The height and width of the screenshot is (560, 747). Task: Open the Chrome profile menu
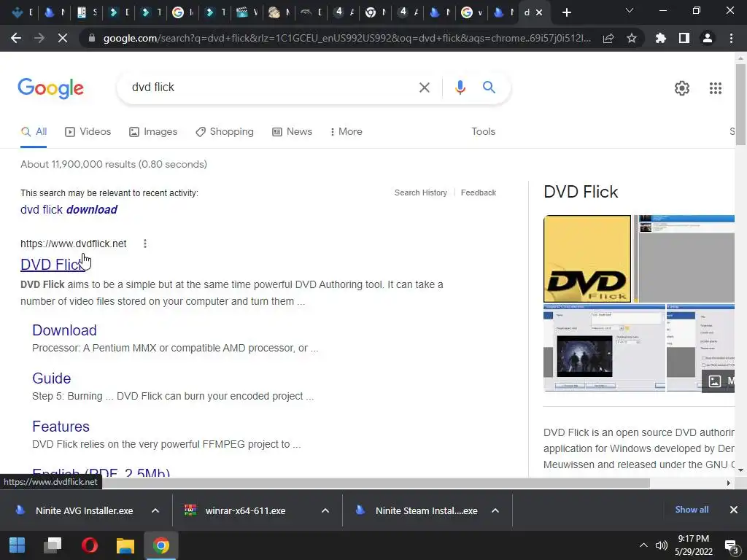point(708,38)
